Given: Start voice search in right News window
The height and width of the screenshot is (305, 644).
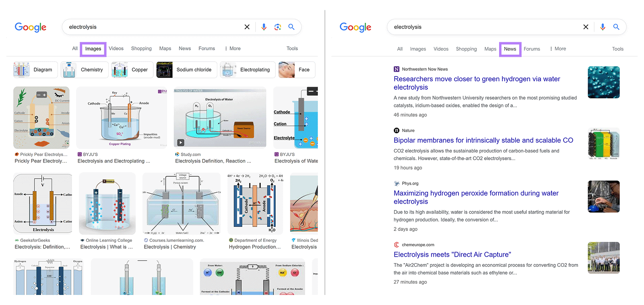Looking at the screenshot, I should (603, 27).
